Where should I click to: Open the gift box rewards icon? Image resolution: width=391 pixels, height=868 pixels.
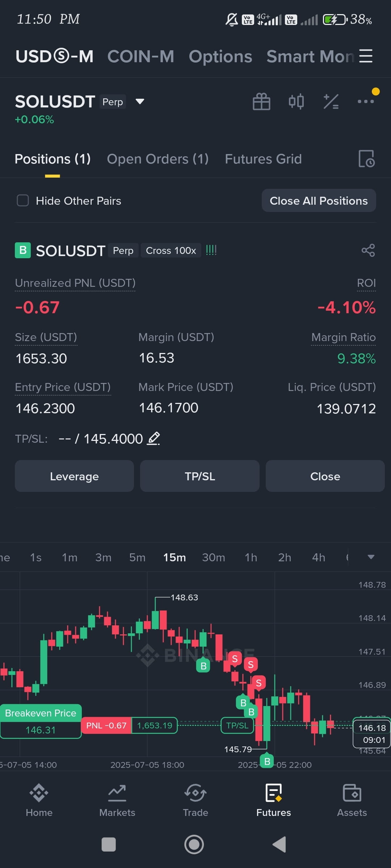click(x=261, y=101)
